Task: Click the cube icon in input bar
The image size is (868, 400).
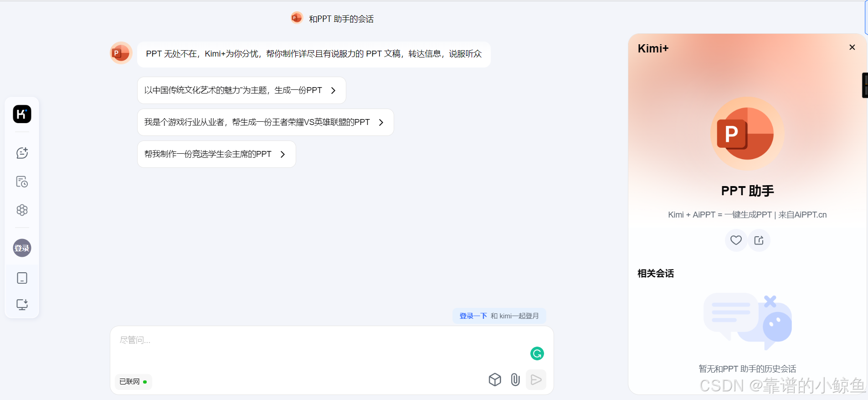Action: click(495, 379)
